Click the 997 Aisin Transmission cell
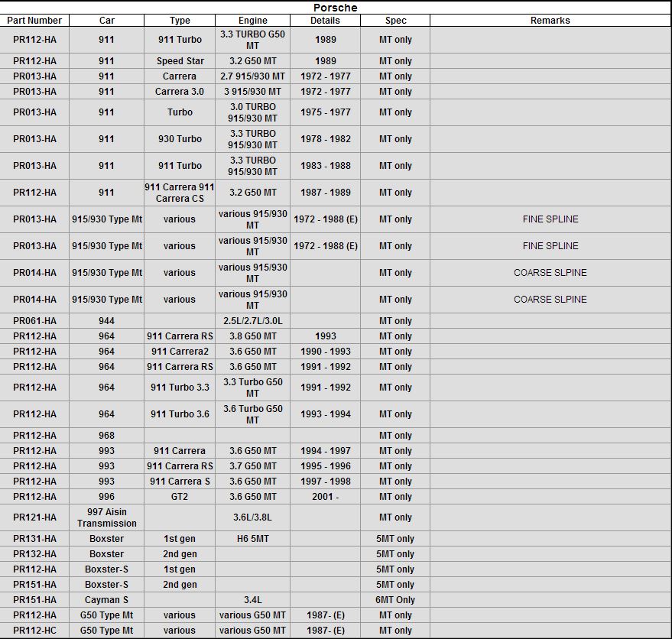Screen dimensions: 672x639 click(x=106, y=517)
